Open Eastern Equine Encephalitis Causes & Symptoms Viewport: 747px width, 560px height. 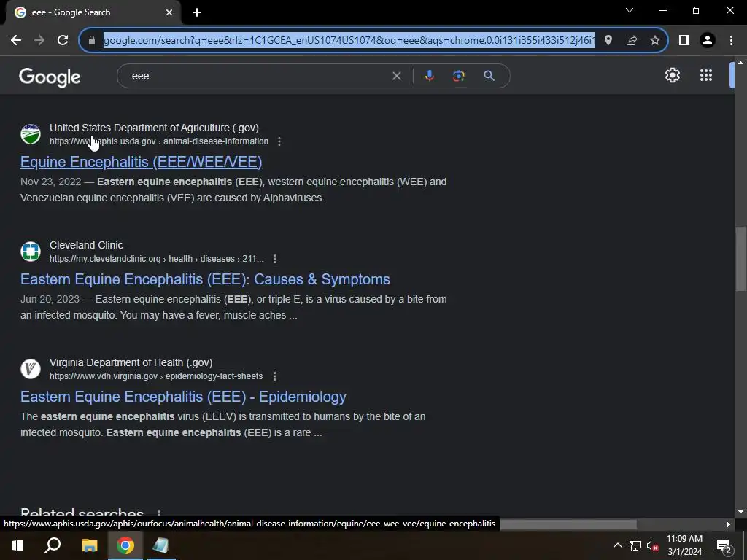(205, 279)
